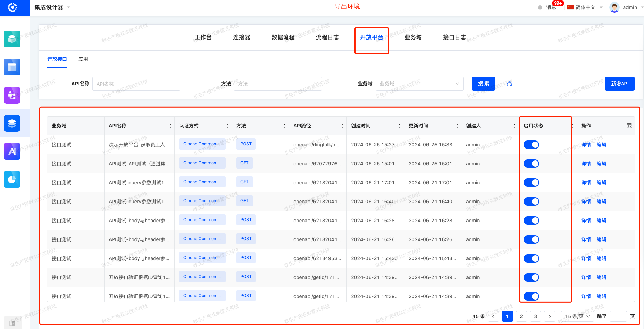
Task: Open the 简体中文 language dropdown
Action: 585,7
